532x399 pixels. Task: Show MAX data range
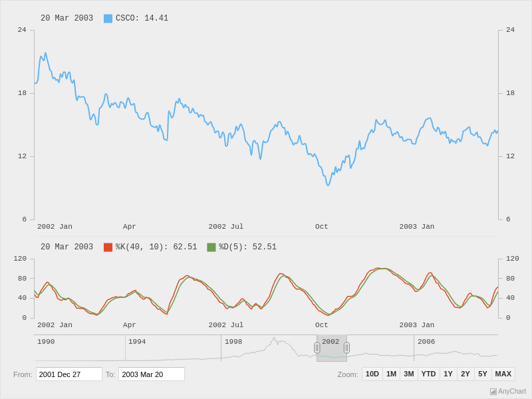point(503,374)
